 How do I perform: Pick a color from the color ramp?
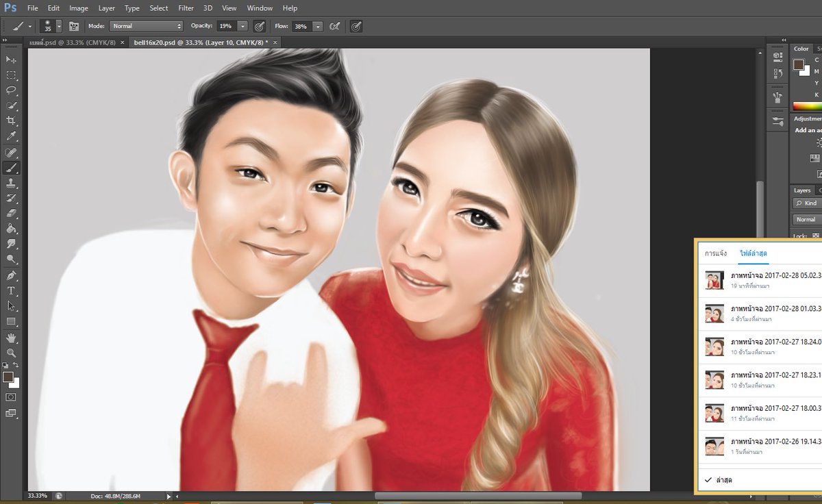tap(807, 106)
